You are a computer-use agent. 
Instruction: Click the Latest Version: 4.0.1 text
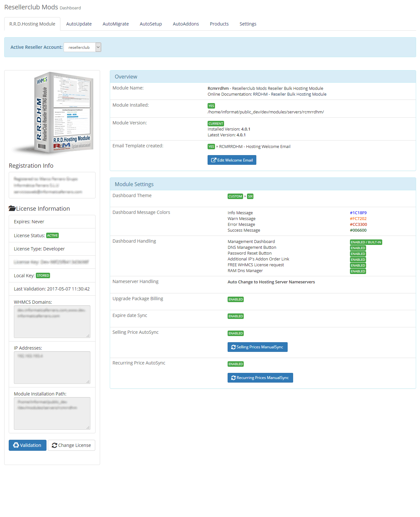[227, 135]
